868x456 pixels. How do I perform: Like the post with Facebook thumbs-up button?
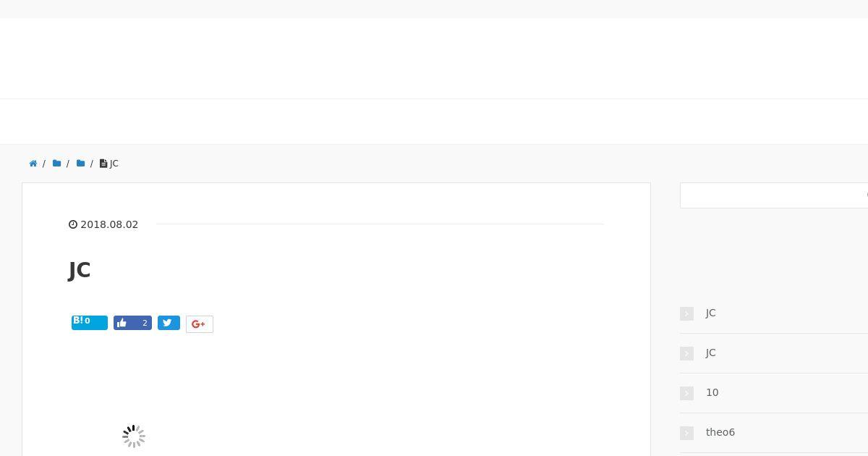pos(132,323)
